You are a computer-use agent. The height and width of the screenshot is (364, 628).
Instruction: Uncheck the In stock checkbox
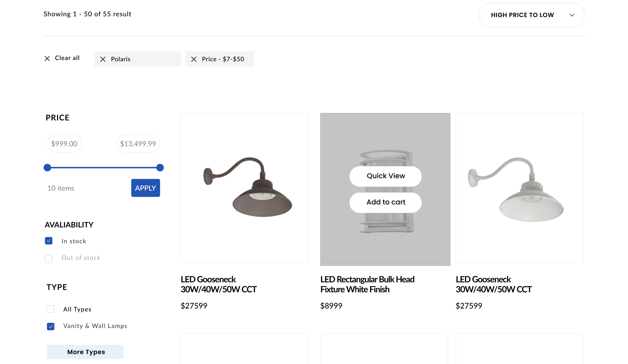click(x=49, y=241)
